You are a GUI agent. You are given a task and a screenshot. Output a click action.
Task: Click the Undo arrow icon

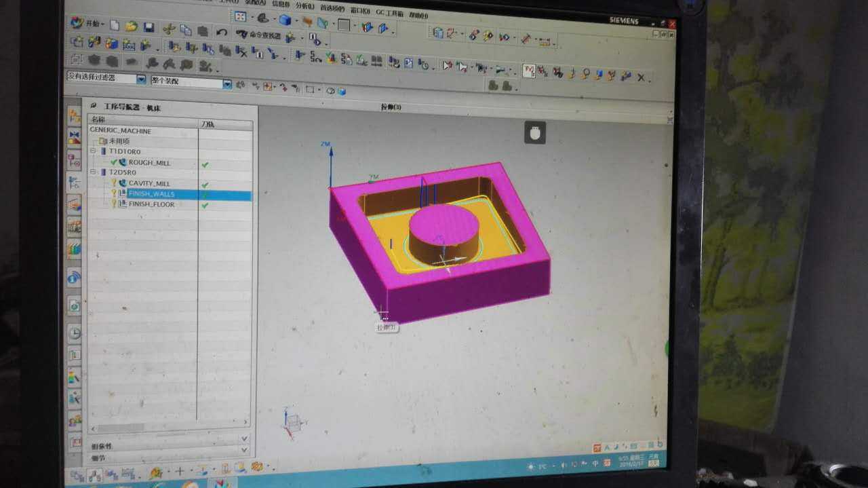point(221,32)
